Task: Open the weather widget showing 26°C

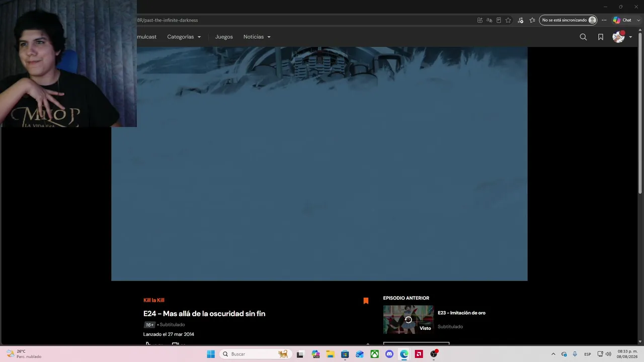Action: (24, 354)
